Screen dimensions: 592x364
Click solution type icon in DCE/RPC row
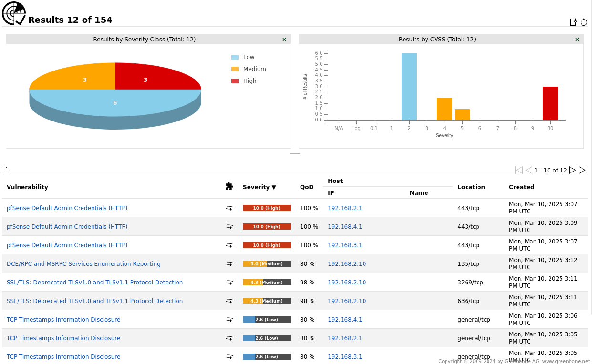click(x=229, y=263)
